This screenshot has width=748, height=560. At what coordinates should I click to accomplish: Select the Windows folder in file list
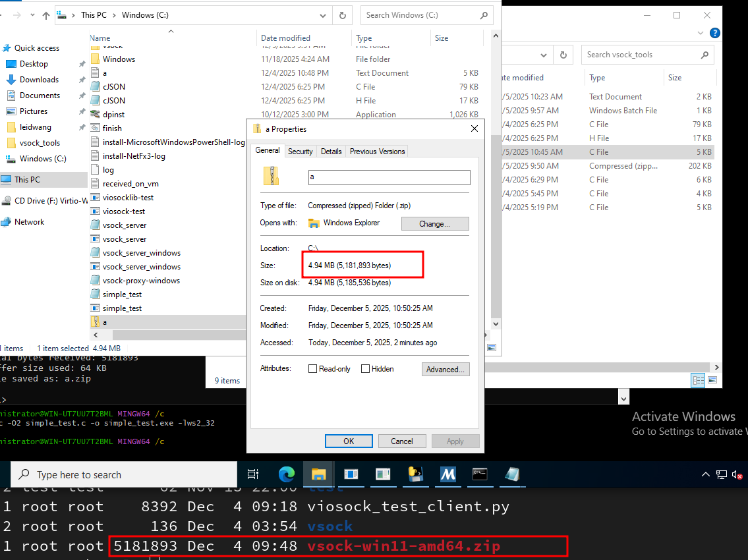(119, 59)
